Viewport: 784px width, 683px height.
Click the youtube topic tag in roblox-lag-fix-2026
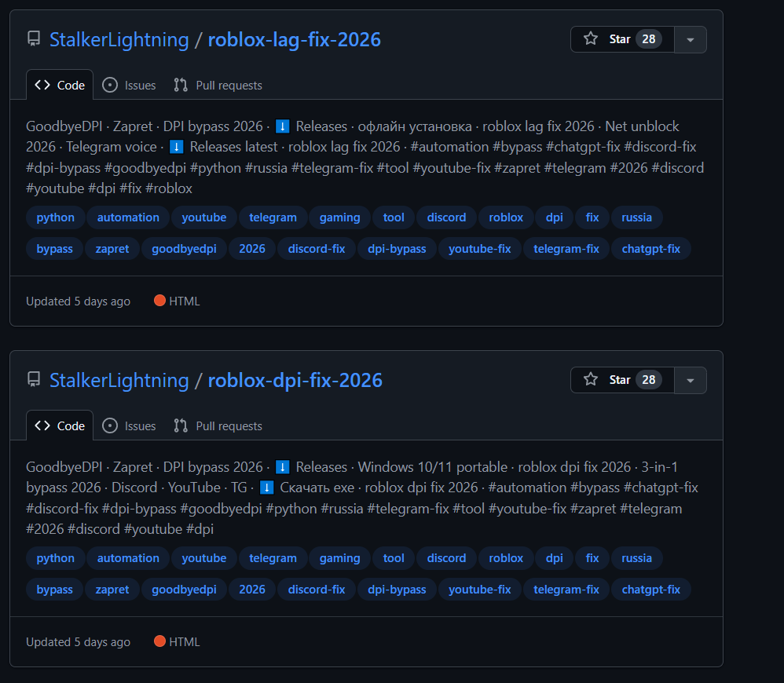coord(204,217)
